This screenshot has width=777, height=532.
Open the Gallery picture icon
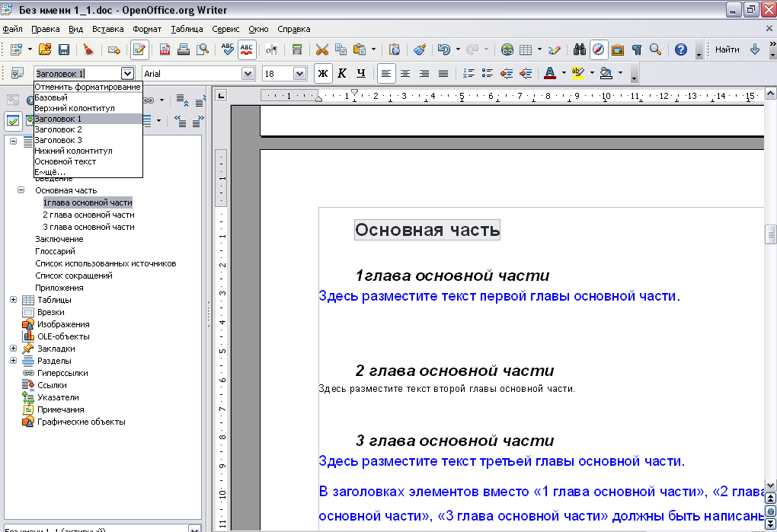coord(618,49)
